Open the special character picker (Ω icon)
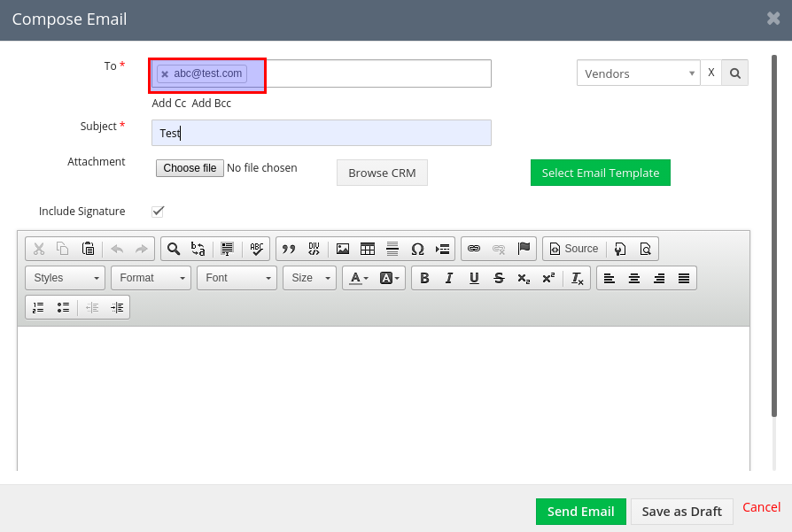The image size is (792, 532). tap(417, 249)
